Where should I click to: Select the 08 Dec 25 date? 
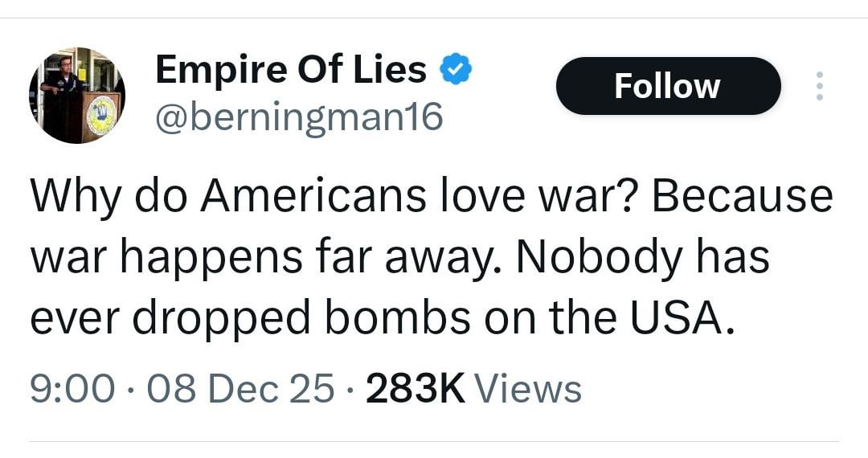pos(240,388)
